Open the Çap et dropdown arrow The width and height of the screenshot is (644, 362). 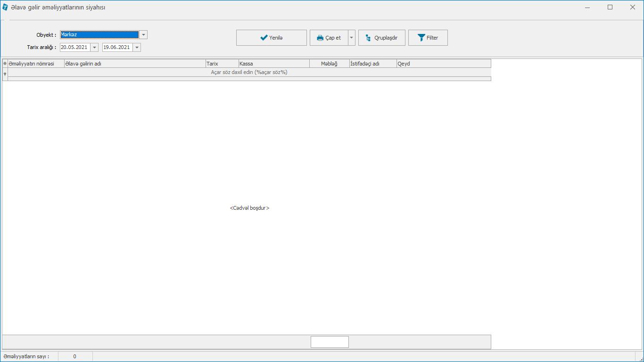[352, 38]
